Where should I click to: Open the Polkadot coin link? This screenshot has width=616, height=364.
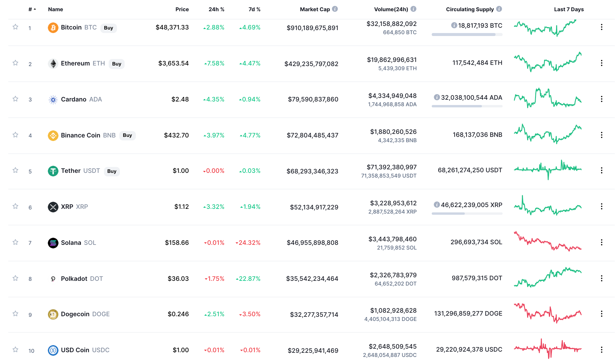click(x=74, y=279)
